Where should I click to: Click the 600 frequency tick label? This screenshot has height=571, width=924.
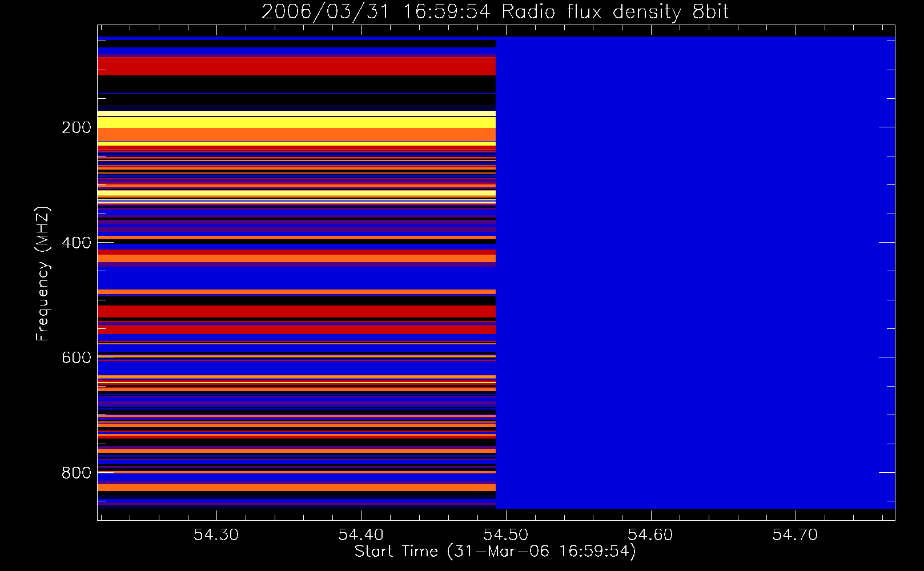coord(77,357)
